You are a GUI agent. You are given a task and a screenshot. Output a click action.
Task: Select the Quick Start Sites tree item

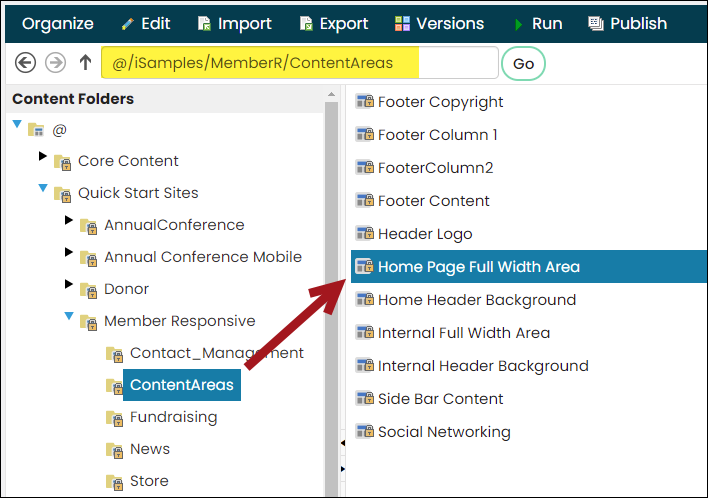click(x=138, y=193)
